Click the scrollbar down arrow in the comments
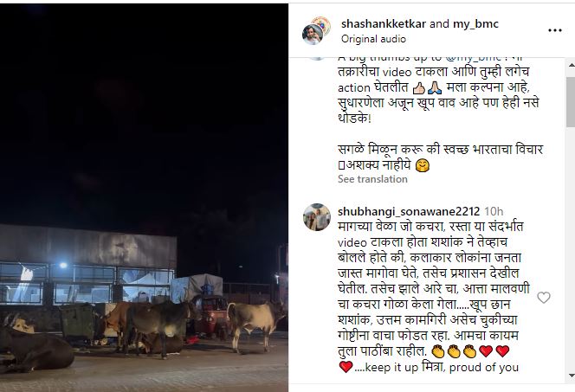Screen dimensions: 575x392 click(571, 376)
